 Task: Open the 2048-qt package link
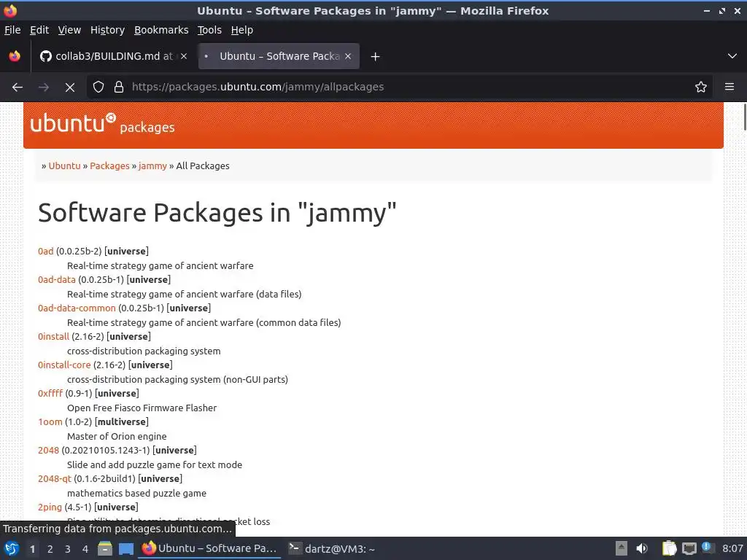54,479
